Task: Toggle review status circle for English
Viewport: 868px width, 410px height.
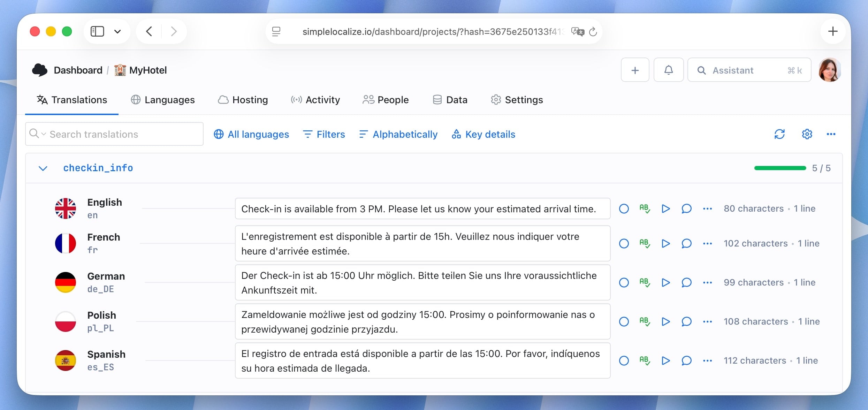Action: pyautogui.click(x=624, y=209)
